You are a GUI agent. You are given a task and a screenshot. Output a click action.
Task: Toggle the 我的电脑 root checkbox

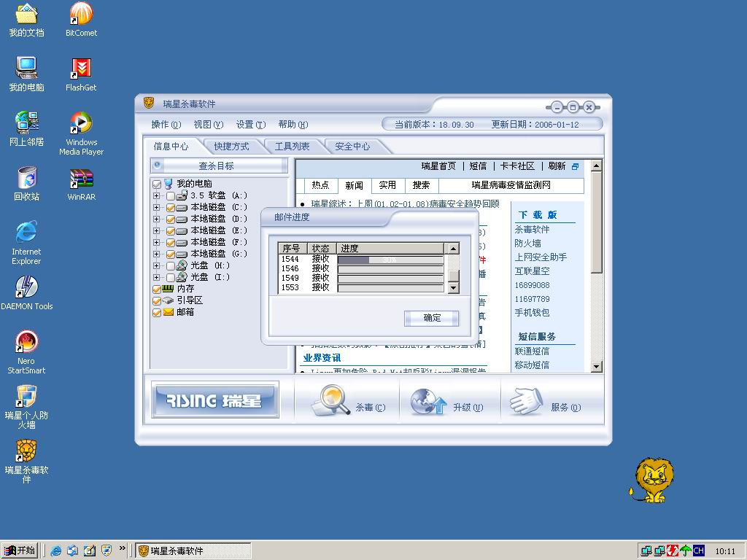coord(157,184)
